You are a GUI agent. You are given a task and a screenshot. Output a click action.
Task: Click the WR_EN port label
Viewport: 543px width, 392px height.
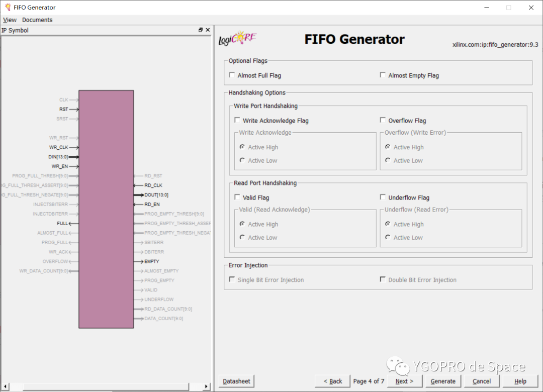tap(60, 166)
